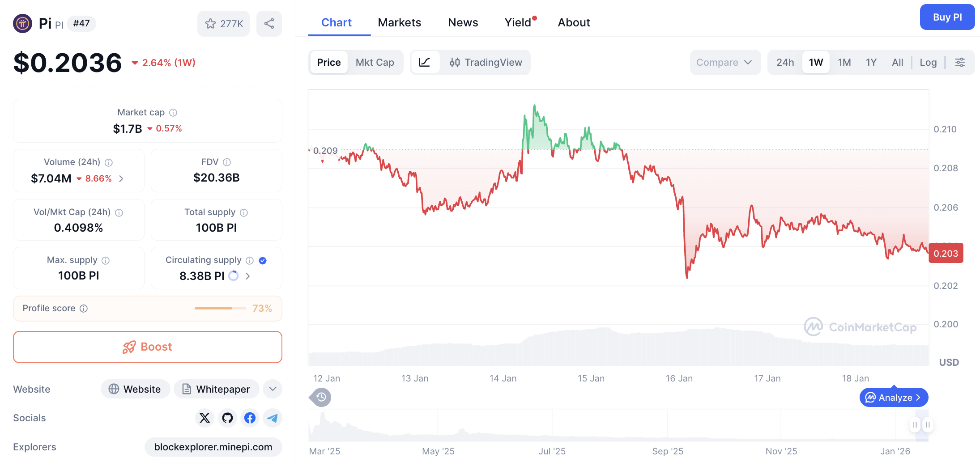Expand more website links chevron
This screenshot has width=980, height=466.
(x=272, y=389)
